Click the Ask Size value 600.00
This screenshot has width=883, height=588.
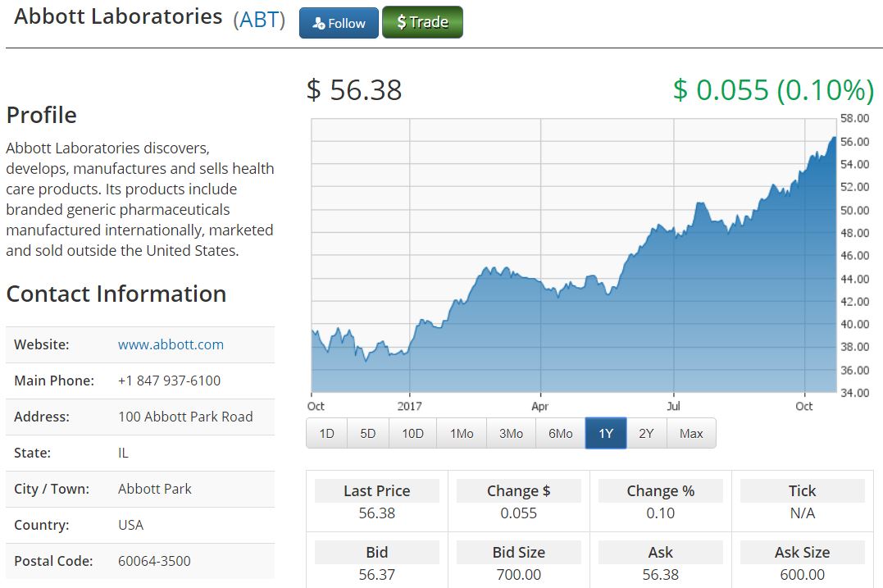click(803, 575)
